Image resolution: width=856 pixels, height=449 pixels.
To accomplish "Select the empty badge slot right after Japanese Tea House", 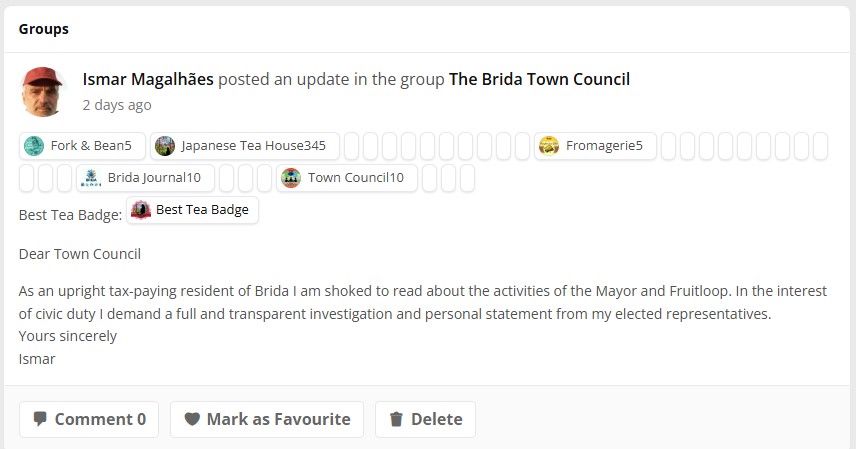I will coord(351,146).
